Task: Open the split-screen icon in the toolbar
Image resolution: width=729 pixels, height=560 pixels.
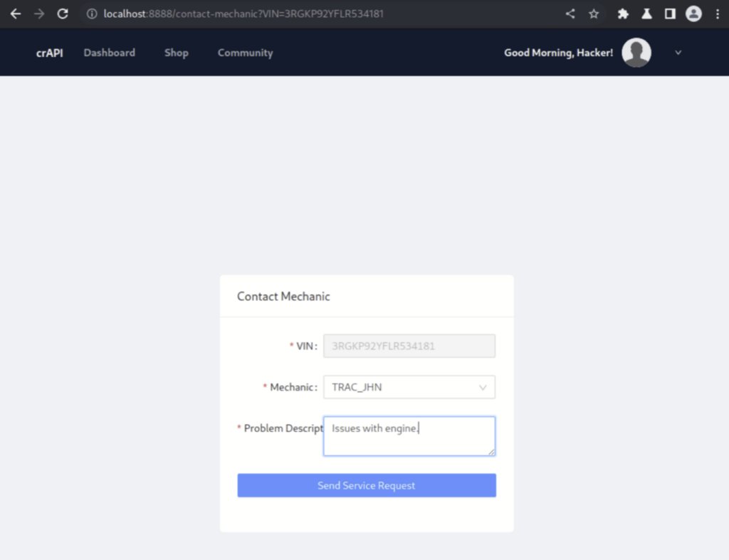Action: pyautogui.click(x=669, y=13)
